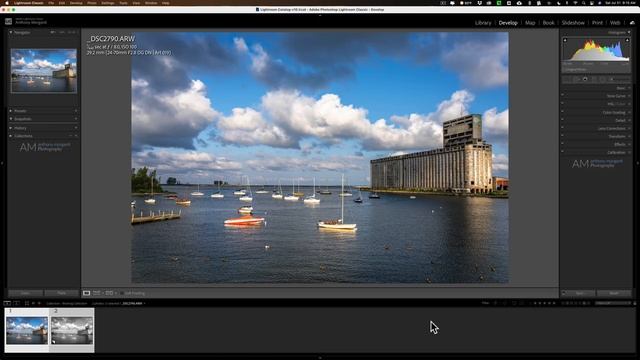This screenshot has width=640, height=360.
Task: Open the File menu
Action: click(51, 3)
